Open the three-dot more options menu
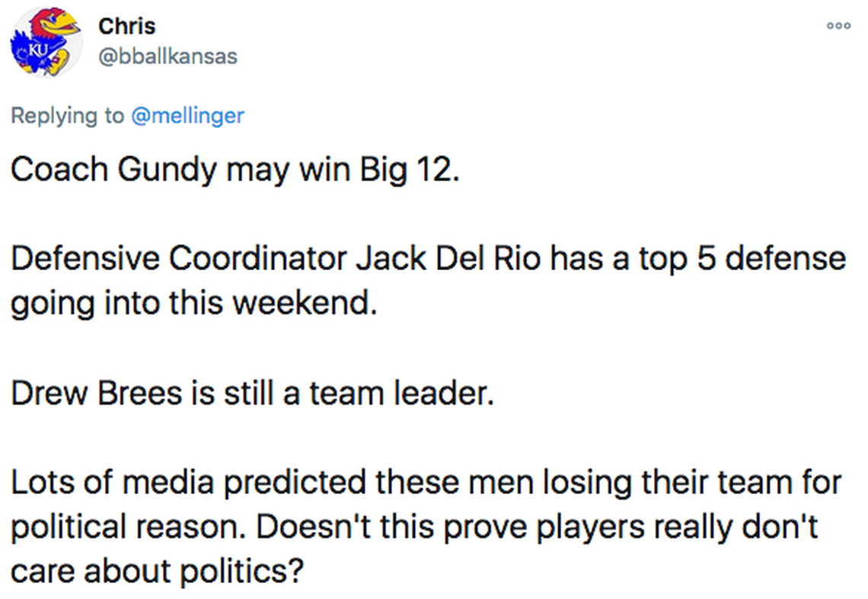The height and width of the screenshot is (599, 868). pos(839,26)
